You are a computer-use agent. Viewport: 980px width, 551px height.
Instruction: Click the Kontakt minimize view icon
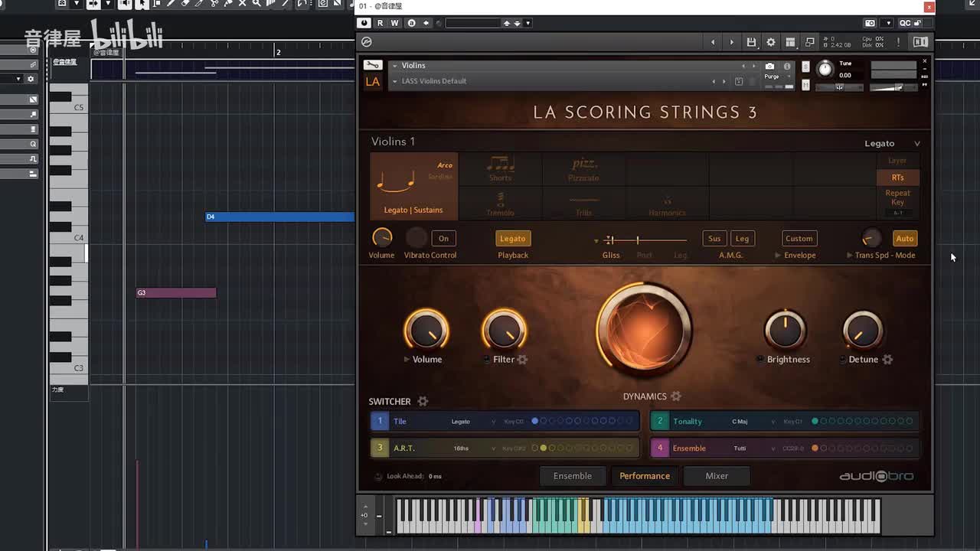point(810,42)
